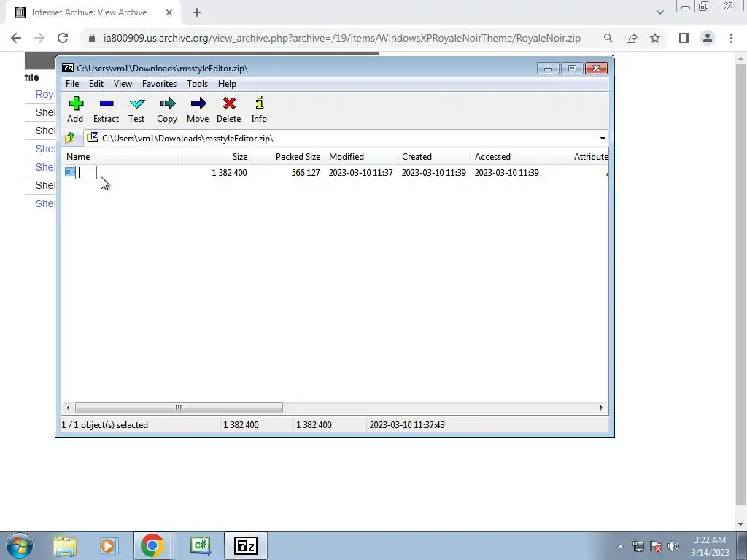
Task: Click the file rename text box
Action: [x=86, y=172]
